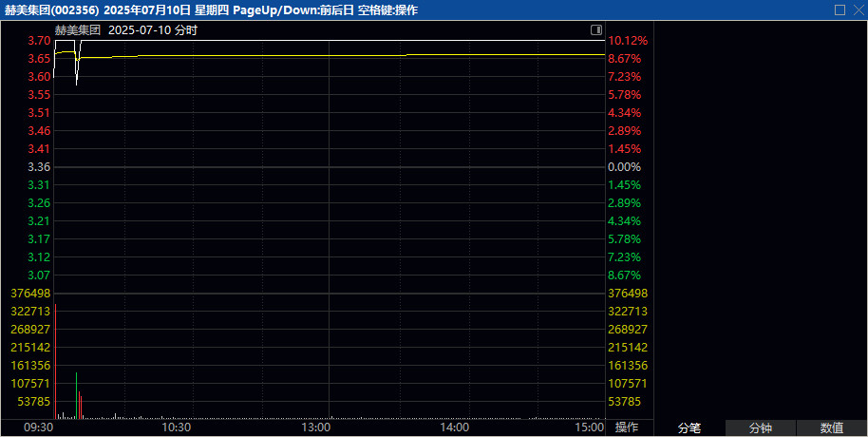Click the window title bar text 赫美集团(002356)

tap(51, 9)
